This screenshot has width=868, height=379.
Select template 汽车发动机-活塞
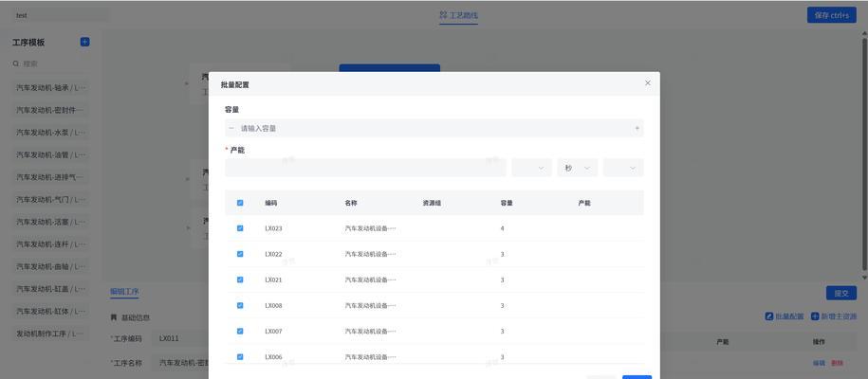[x=51, y=222]
